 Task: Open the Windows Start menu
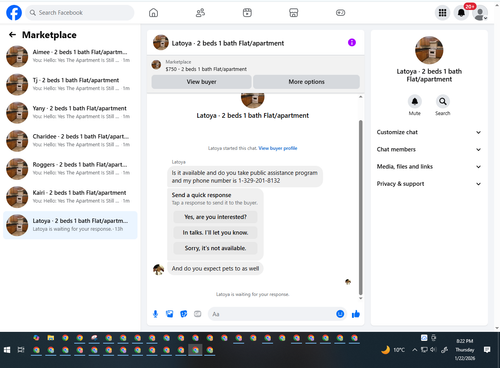point(7,350)
